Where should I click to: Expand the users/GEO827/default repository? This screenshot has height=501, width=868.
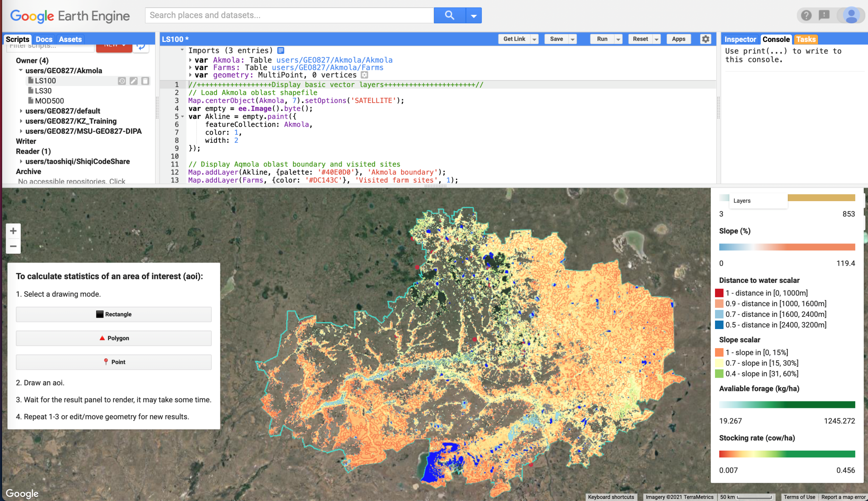coord(21,111)
